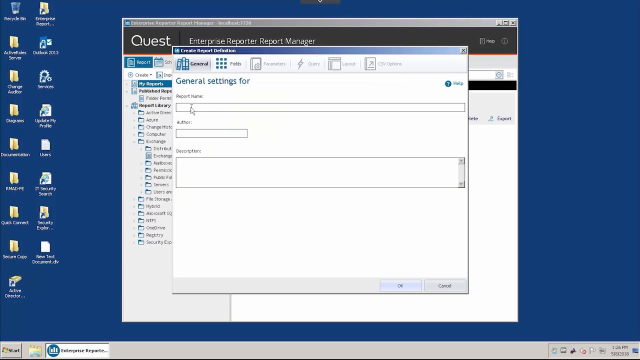Select the Permissions subfolder
The height and width of the screenshot is (360, 640).
[159, 170]
